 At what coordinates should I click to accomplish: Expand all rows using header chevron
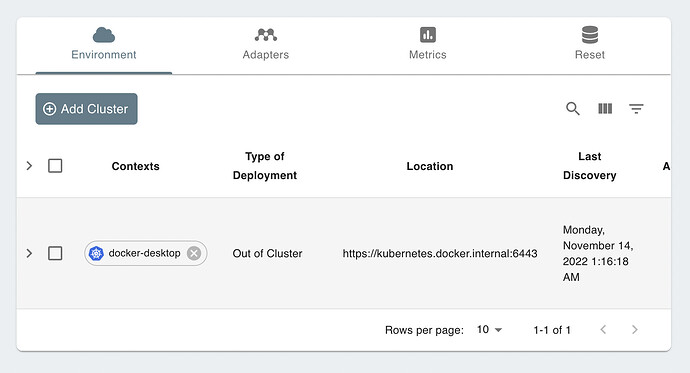[x=29, y=166]
